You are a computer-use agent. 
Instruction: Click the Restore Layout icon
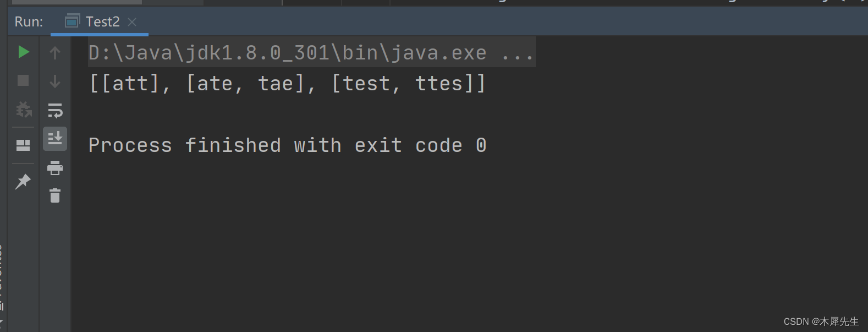tap(23, 145)
